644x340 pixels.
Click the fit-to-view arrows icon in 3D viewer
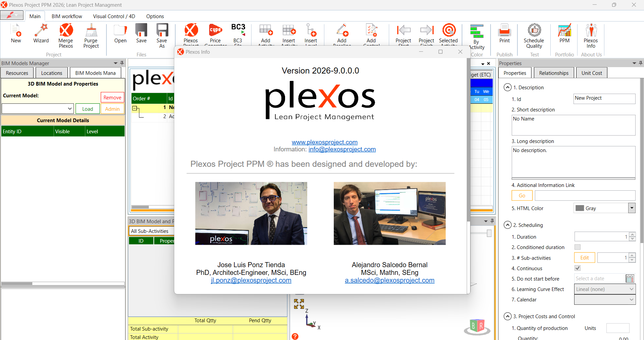coord(299,304)
